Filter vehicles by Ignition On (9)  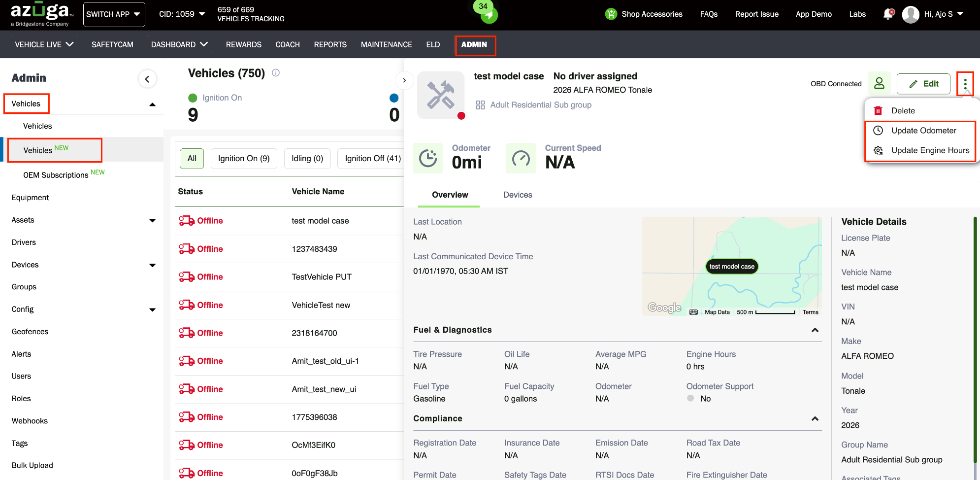pyautogui.click(x=244, y=158)
